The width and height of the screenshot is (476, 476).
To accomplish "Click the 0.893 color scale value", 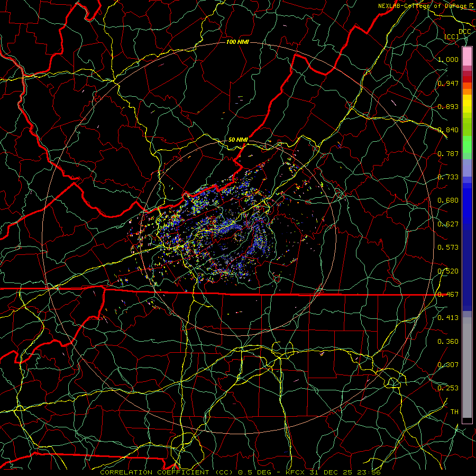I will point(448,106).
